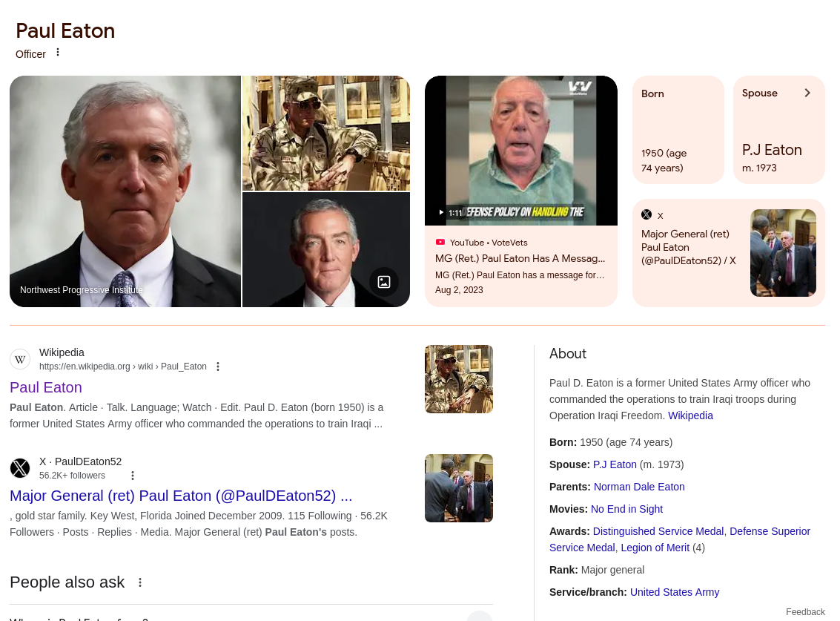Open the People also ask options menu
This screenshot has height=621, width=840.
(140, 582)
